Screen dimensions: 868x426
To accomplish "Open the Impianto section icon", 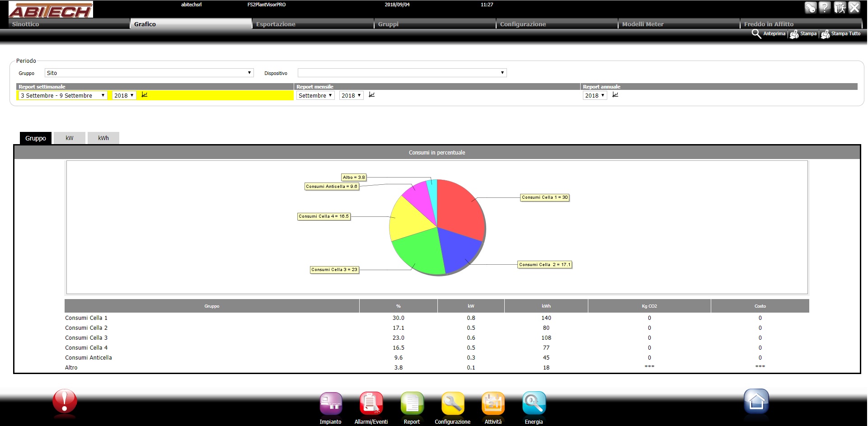I will (331, 403).
